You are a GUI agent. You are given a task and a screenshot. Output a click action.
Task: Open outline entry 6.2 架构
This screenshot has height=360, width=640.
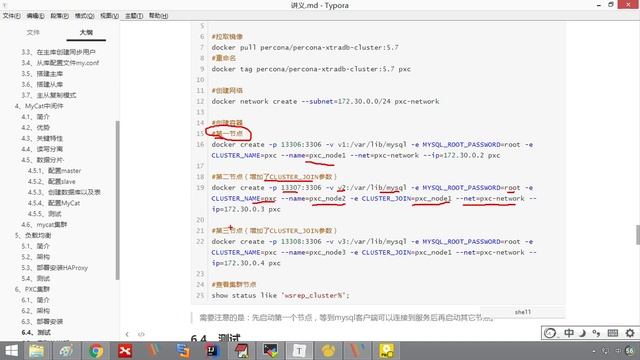tap(35, 311)
